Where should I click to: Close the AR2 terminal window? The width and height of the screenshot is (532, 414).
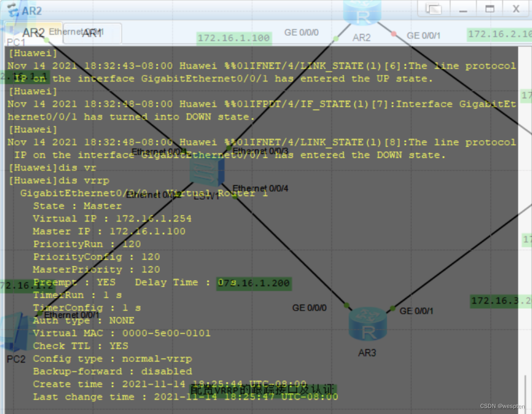pos(516,9)
